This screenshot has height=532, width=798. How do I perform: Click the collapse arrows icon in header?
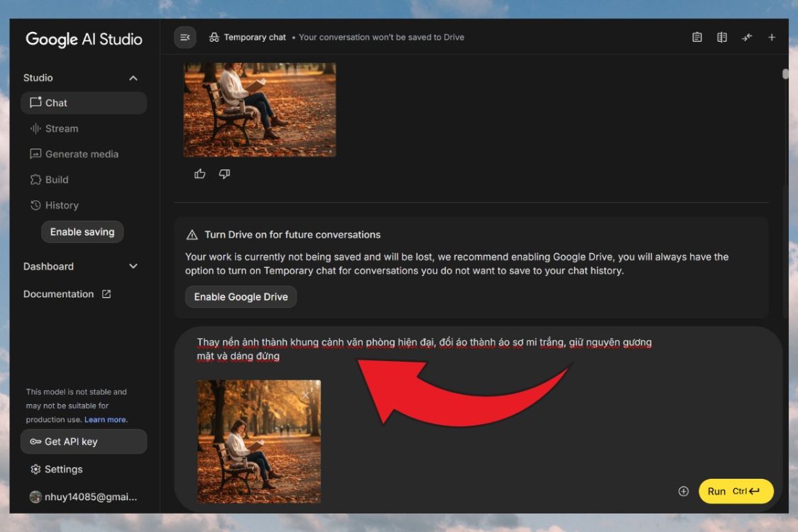(746, 38)
